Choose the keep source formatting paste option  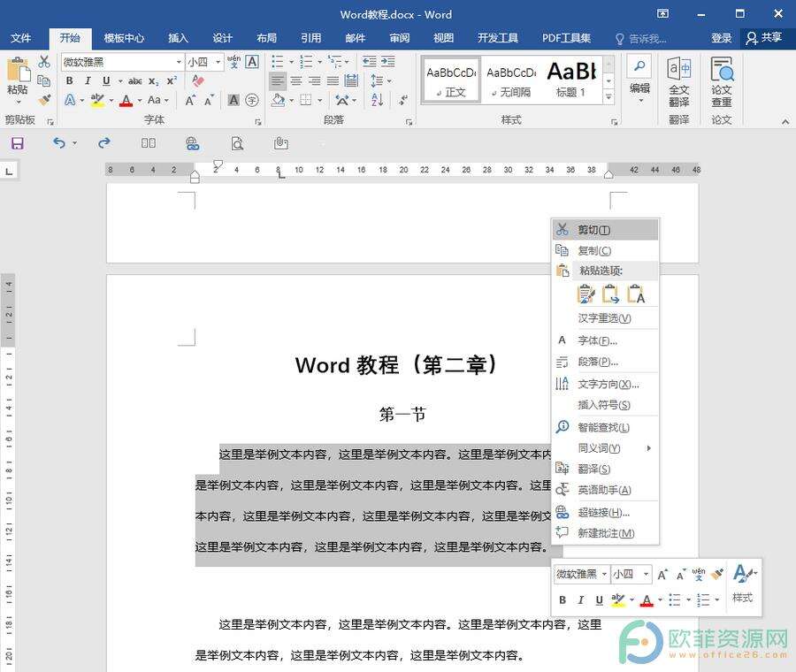coord(586,294)
